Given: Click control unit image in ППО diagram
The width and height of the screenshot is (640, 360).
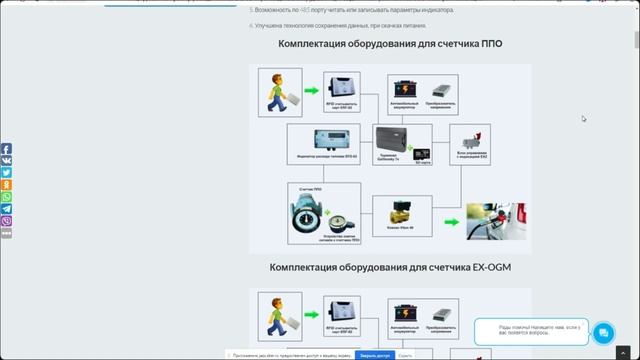Looking at the screenshot, I should 472,141.
